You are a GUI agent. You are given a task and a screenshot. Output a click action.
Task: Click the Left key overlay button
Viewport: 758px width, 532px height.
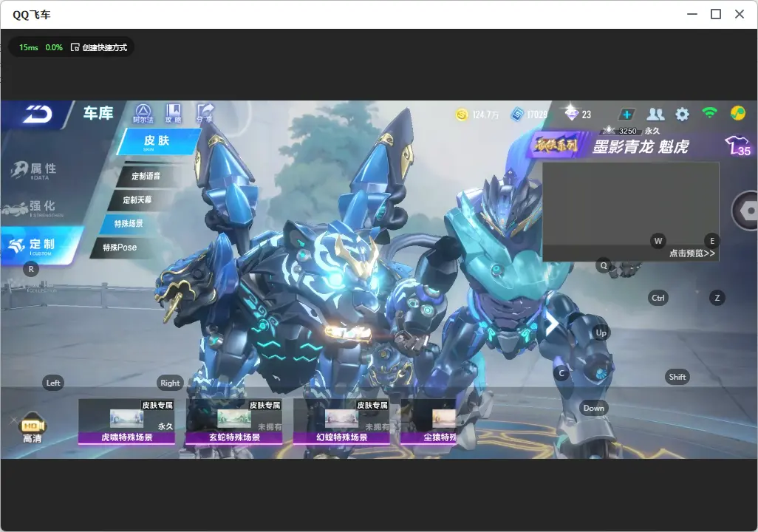coord(53,383)
